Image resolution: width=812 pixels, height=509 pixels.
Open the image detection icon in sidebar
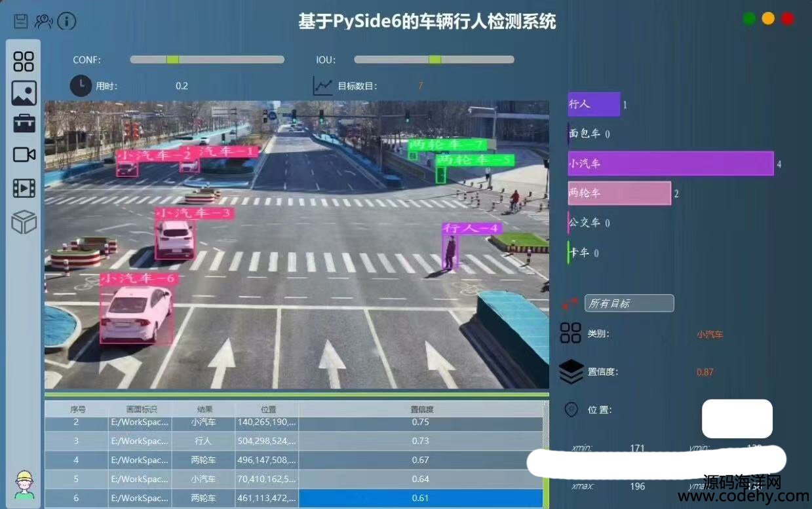(24, 93)
